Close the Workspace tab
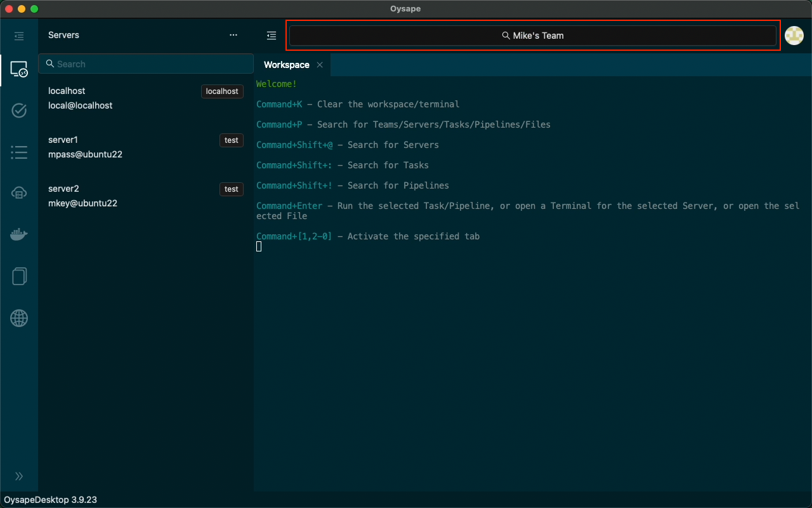This screenshot has height=508, width=812. [x=320, y=65]
